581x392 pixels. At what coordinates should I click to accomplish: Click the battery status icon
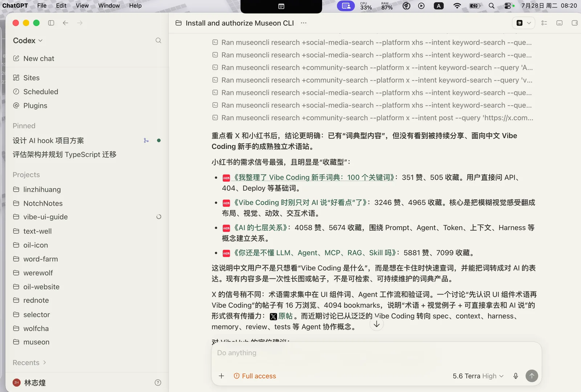(x=475, y=6)
